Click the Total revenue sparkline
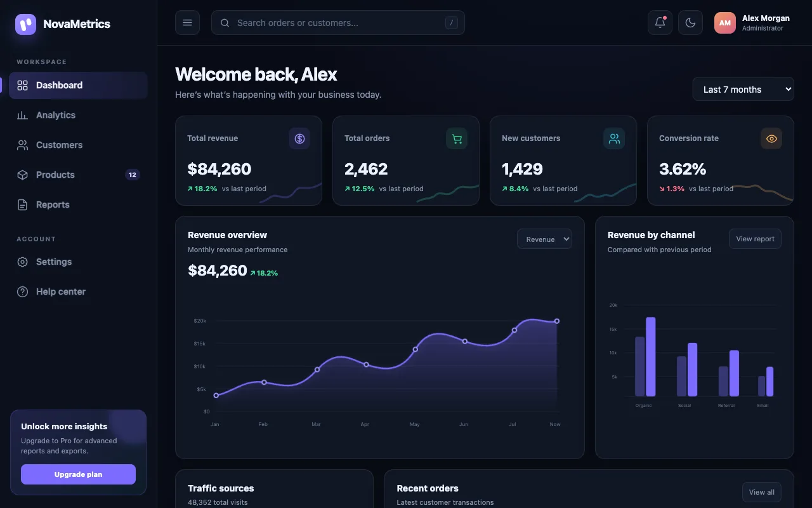The height and width of the screenshot is (508, 812). pos(291,193)
